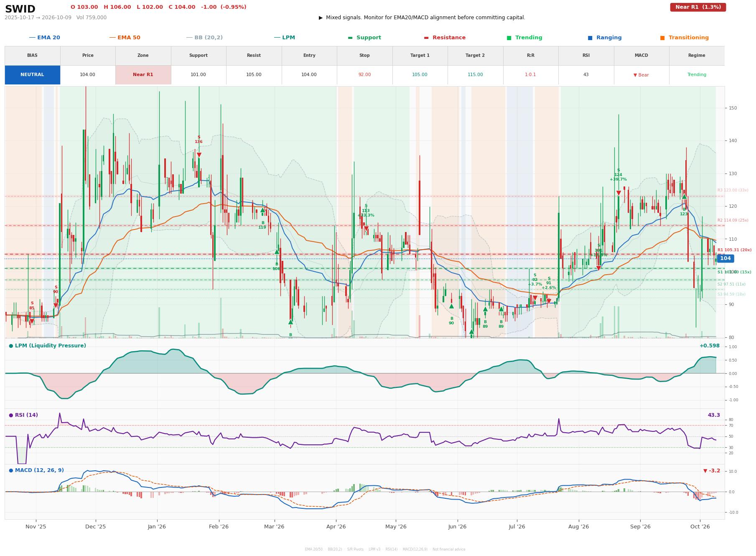Click the Regime value Trending in table
The width and height of the screenshot is (756, 556).
(x=697, y=75)
